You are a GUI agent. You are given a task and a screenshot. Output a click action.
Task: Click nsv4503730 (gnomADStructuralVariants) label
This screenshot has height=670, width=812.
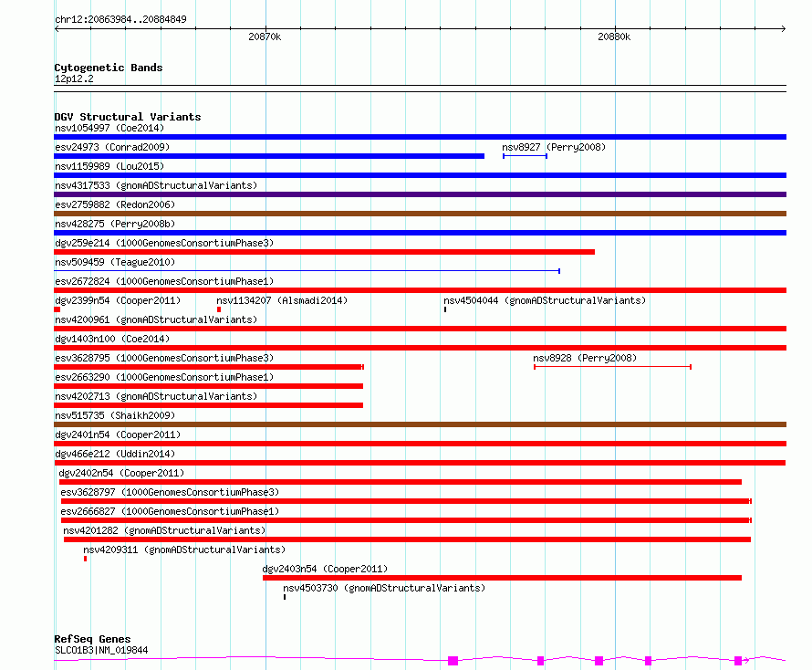tap(384, 588)
